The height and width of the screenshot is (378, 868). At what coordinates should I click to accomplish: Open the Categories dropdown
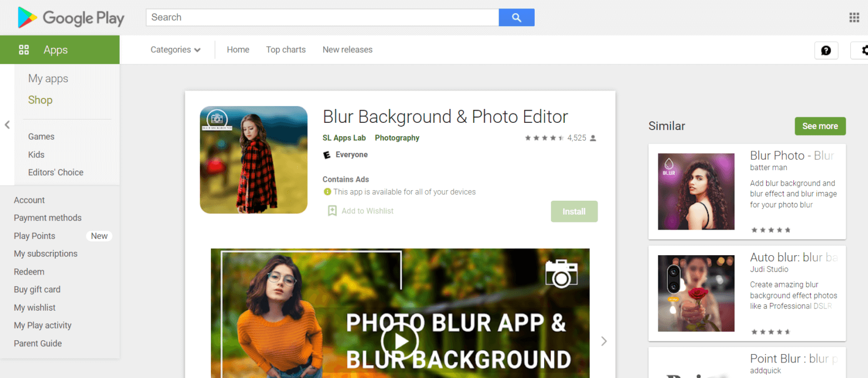[175, 49]
